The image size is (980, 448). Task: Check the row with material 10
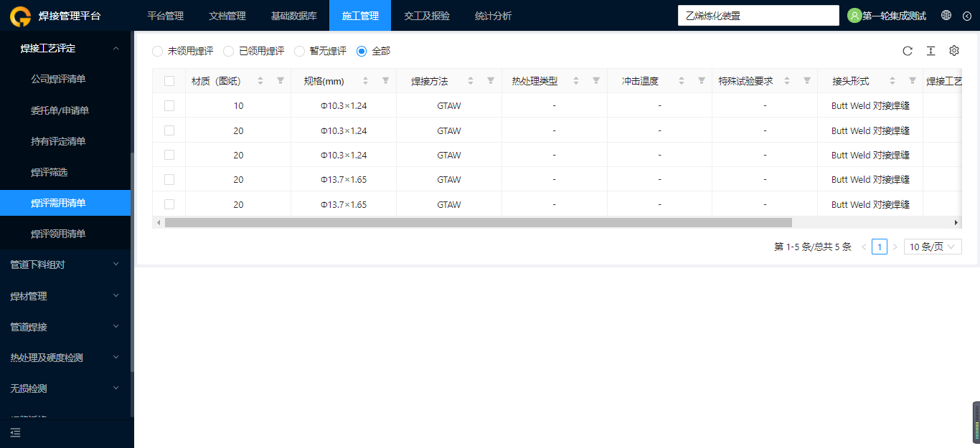(x=169, y=105)
